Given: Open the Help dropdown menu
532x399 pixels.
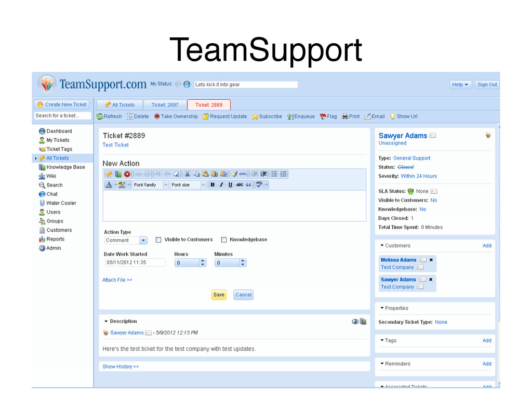Looking at the screenshot, I should [x=460, y=85].
